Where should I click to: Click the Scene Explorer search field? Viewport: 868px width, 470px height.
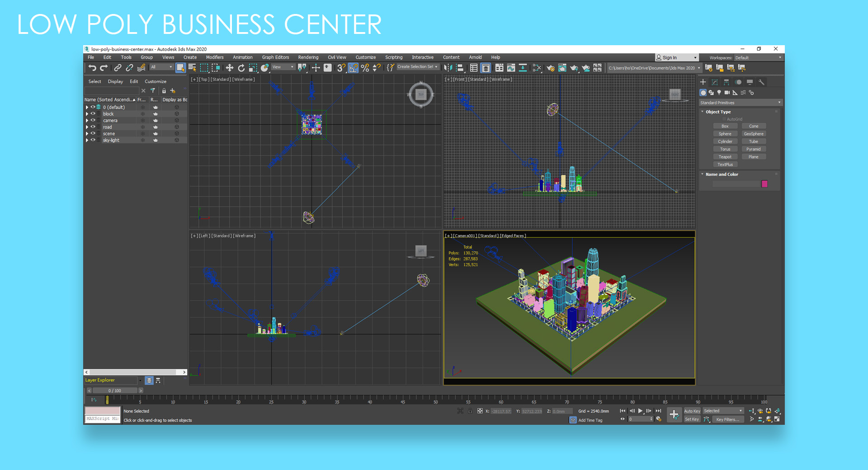click(x=112, y=91)
